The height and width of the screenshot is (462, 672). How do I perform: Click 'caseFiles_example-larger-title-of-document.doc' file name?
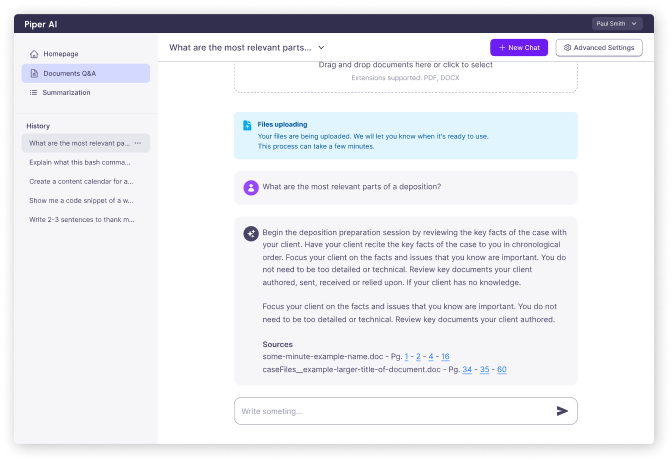tap(351, 369)
